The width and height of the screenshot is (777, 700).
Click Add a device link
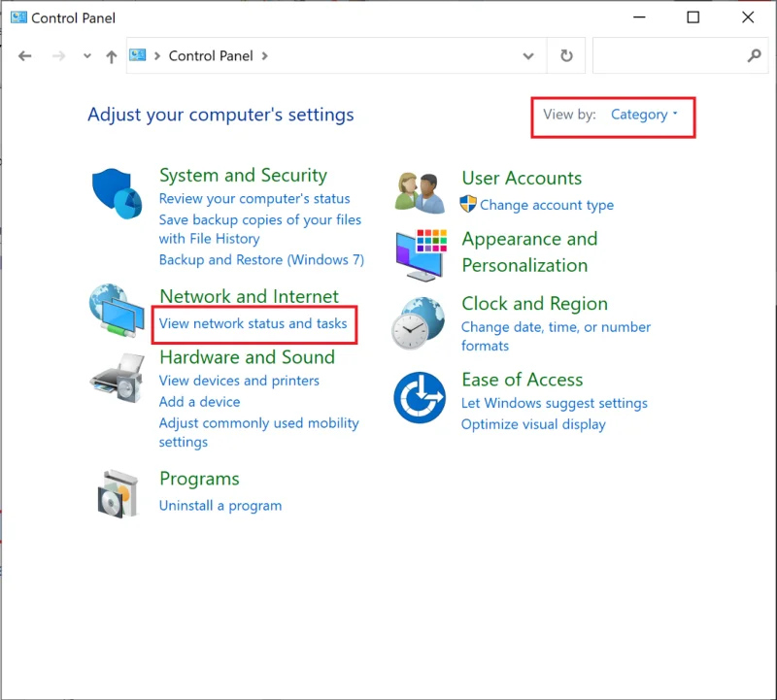(x=199, y=402)
